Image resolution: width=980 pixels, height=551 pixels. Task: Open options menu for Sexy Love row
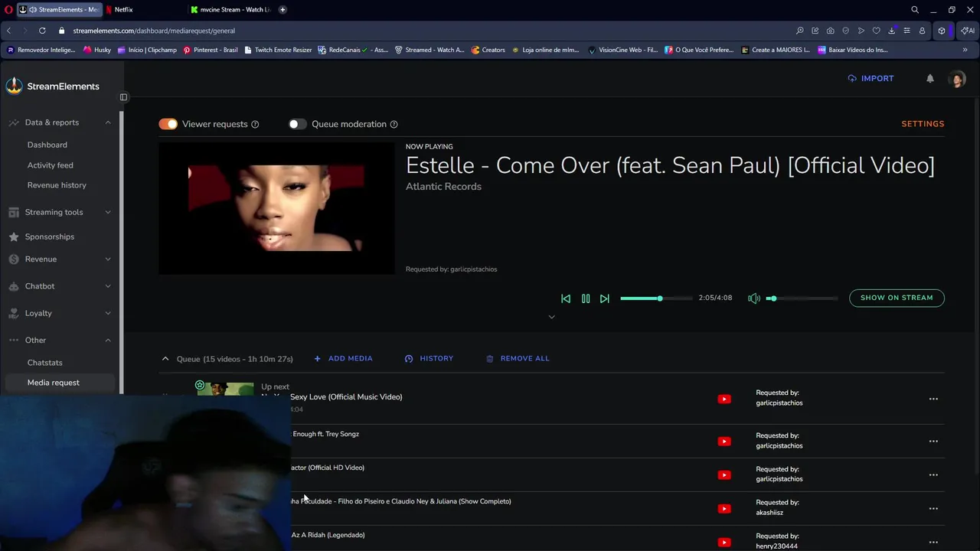[x=933, y=399]
